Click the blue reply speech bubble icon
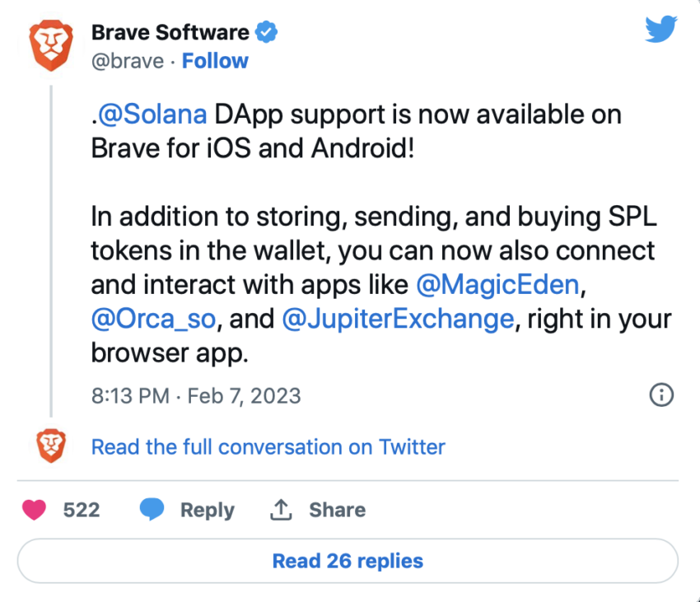The image size is (700, 602). pos(152,510)
